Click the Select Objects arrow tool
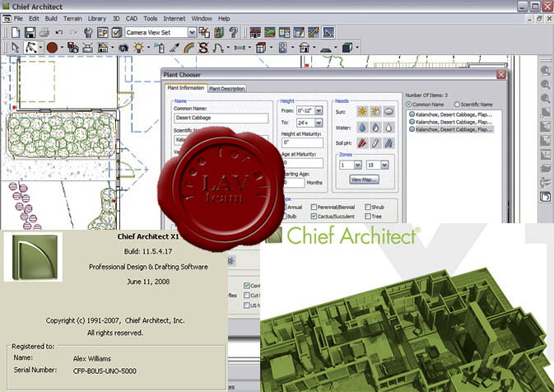The width and height of the screenshot is (554, 392). coord(16,48)
